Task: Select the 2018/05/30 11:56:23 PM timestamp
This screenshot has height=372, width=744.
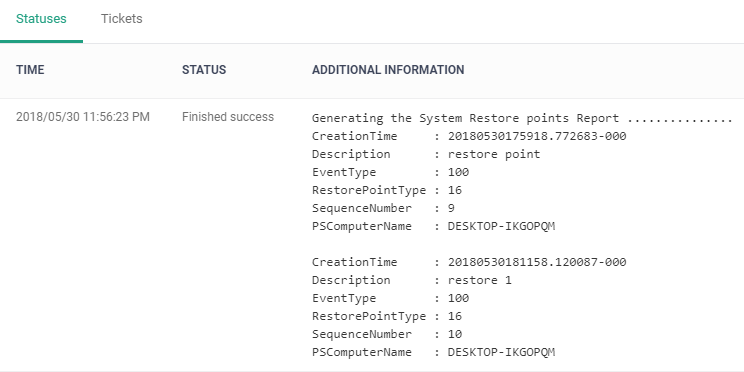Action: point(83,117)
